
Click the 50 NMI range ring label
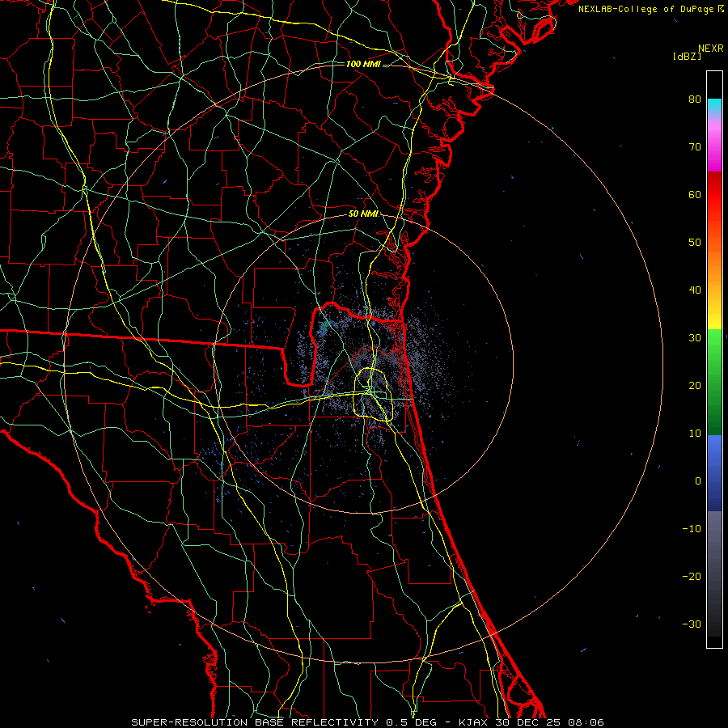point(363,214)
